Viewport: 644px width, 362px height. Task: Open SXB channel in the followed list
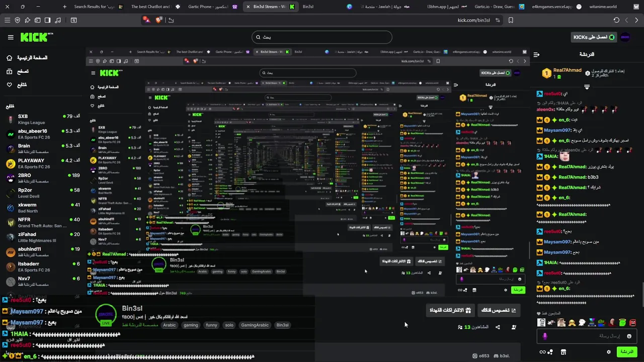point(43,119)
